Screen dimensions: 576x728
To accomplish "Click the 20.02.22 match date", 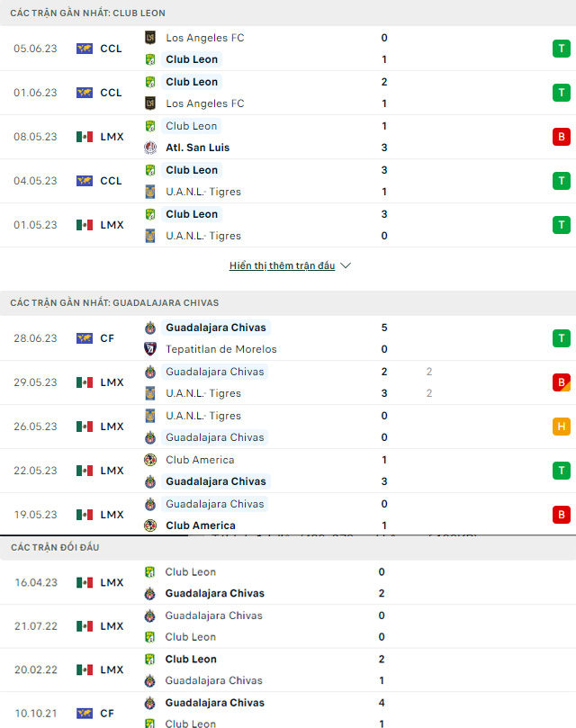I will point(36,670).
